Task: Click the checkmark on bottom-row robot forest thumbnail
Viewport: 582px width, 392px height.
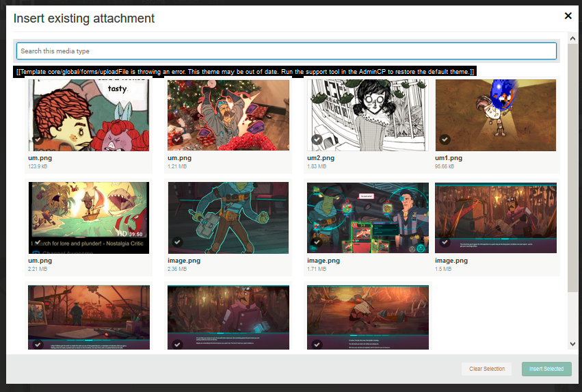Action: pyautogui.click(x=177, y=344)
